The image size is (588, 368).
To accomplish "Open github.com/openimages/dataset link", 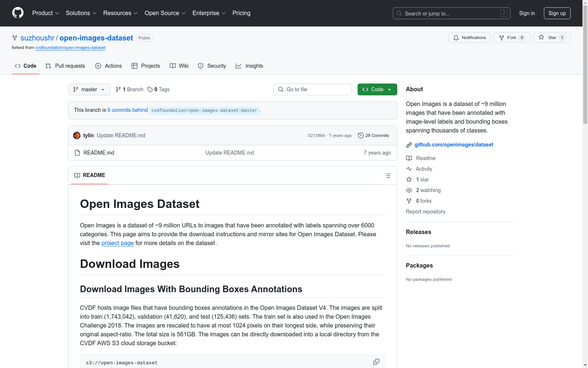I will pos(454,145).
